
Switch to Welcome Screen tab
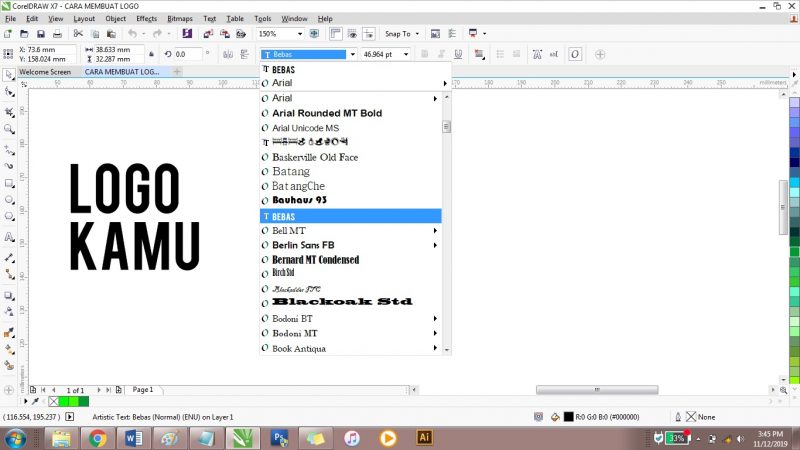pyautogui.click(x=45, y=72)
